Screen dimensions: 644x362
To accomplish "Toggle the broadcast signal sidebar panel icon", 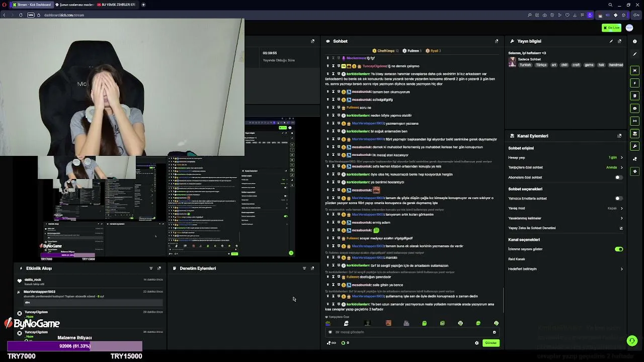I will pyautogui.click(x=635, y=121).
